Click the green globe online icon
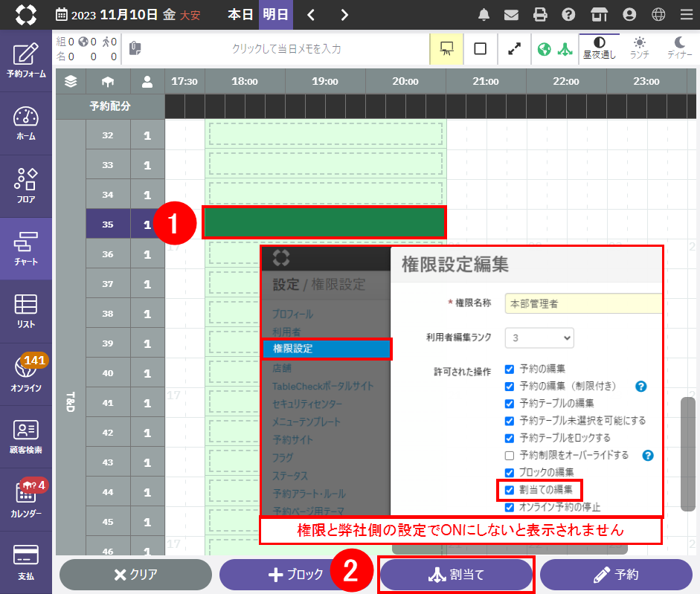700x594 pixels. 545,49
